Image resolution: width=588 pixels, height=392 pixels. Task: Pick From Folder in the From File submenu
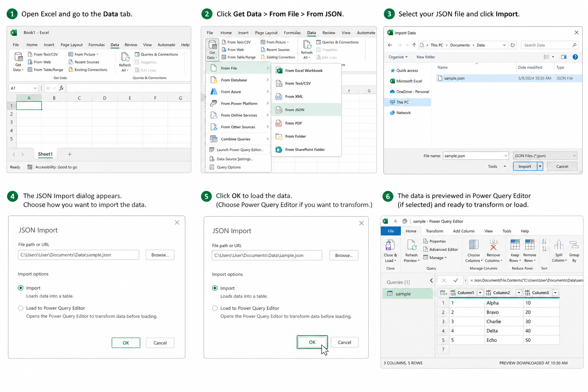click(306, 136)
